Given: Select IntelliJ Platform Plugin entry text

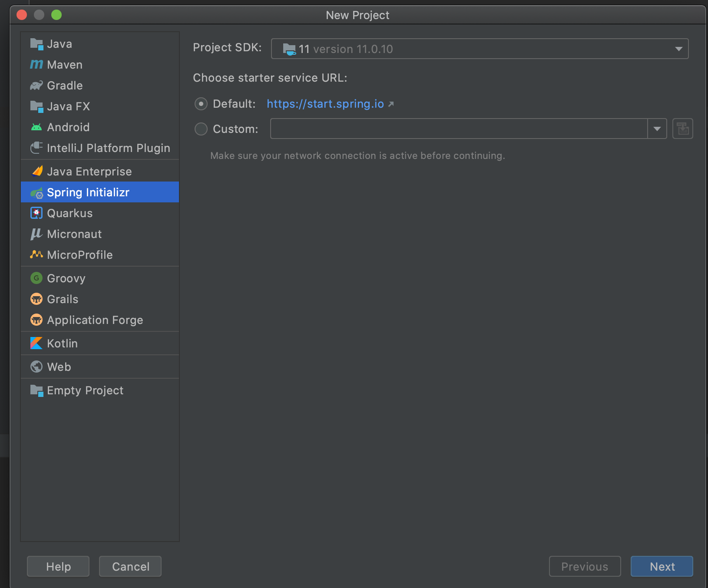Looking at the screenshot, I should tap(109, 148).
